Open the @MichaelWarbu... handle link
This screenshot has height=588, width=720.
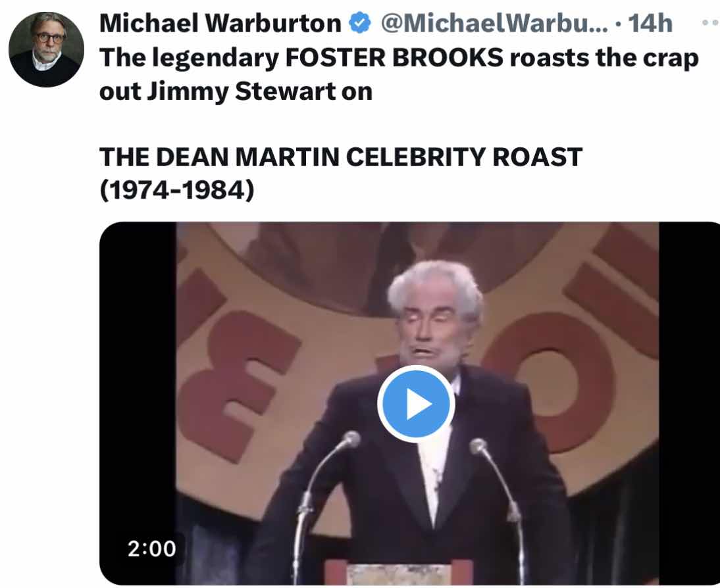(494, 23)
